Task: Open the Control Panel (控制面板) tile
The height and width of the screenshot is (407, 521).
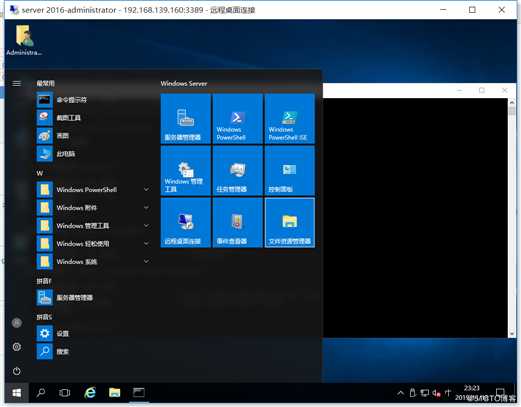Action: point(290,171)
